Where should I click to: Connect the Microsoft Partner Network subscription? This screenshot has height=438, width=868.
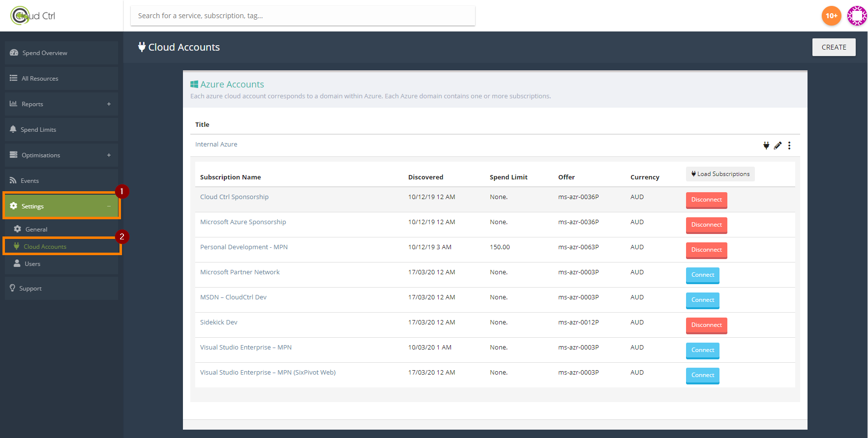coord(702,275)
